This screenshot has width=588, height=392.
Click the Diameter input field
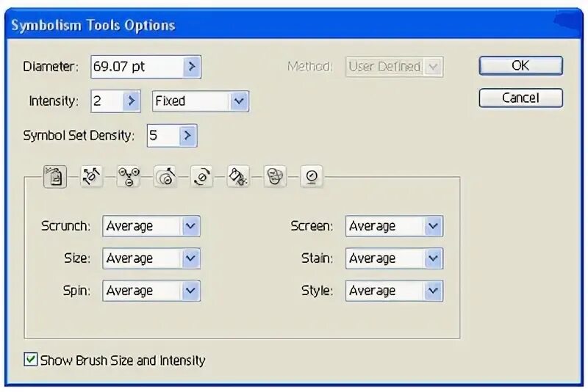[x=137, y=67]
